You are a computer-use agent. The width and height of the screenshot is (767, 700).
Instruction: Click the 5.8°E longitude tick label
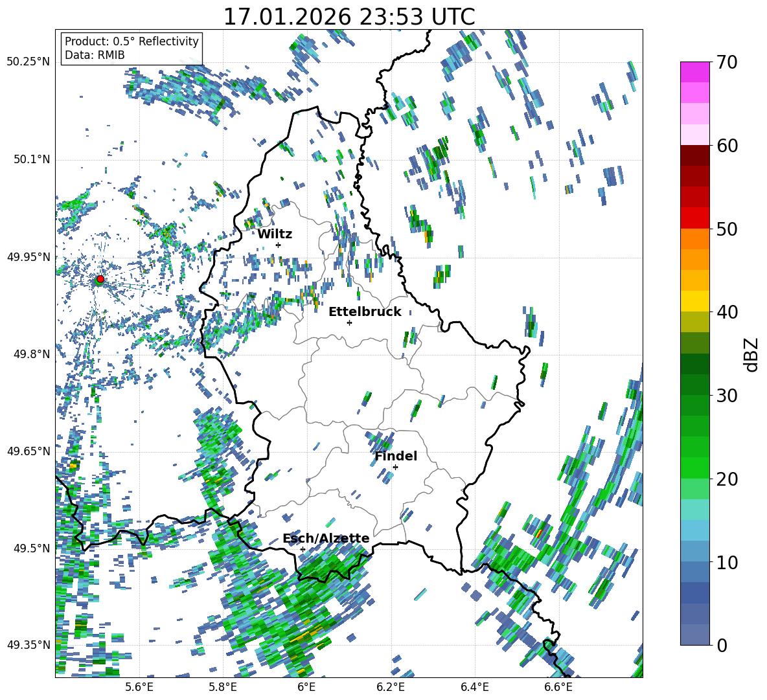(223, 688)
